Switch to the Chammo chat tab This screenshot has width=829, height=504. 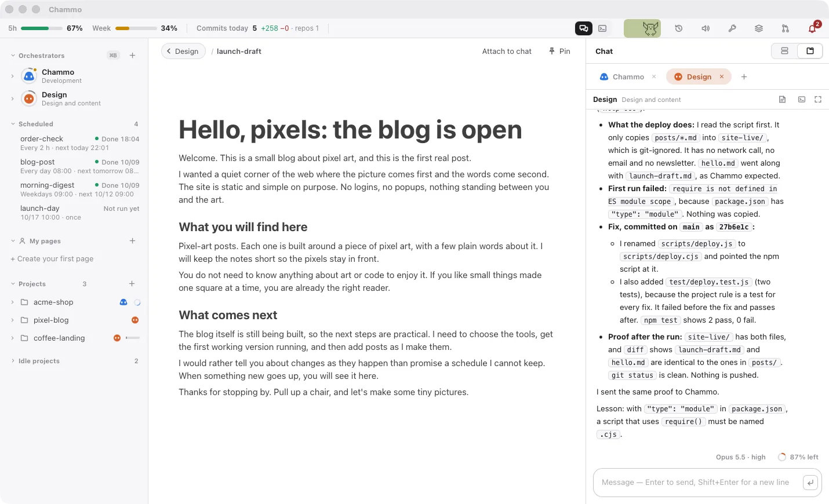click(x=622, y=76)
